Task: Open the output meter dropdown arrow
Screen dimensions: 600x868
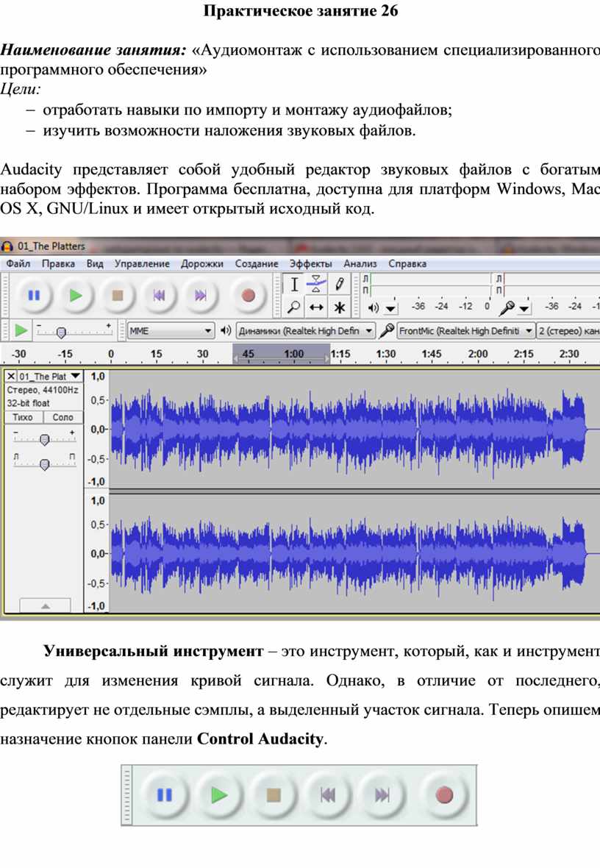Action: (x=390, y=308)
